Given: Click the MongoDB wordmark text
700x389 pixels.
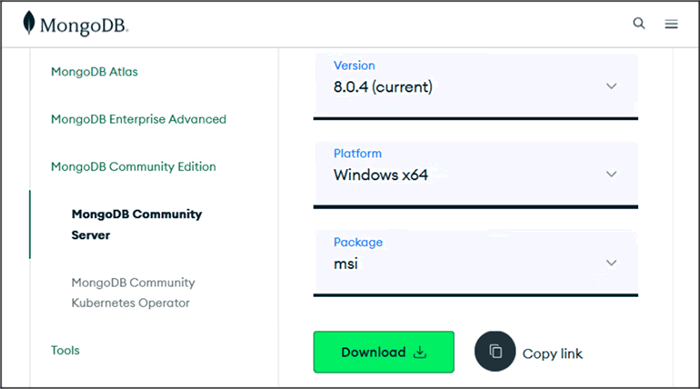Looking at the screenshot, I should pyautogui.click(x=84, y=26).
